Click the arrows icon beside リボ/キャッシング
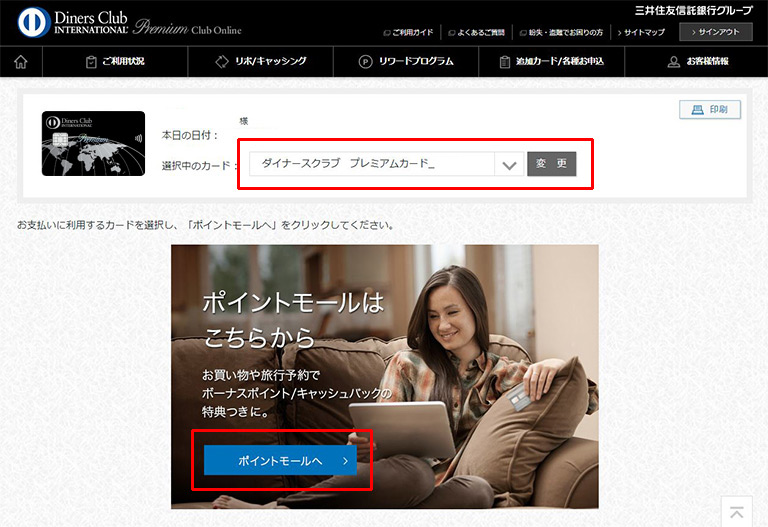Viewport: 768px width, 527px height. tap(222, 61)
